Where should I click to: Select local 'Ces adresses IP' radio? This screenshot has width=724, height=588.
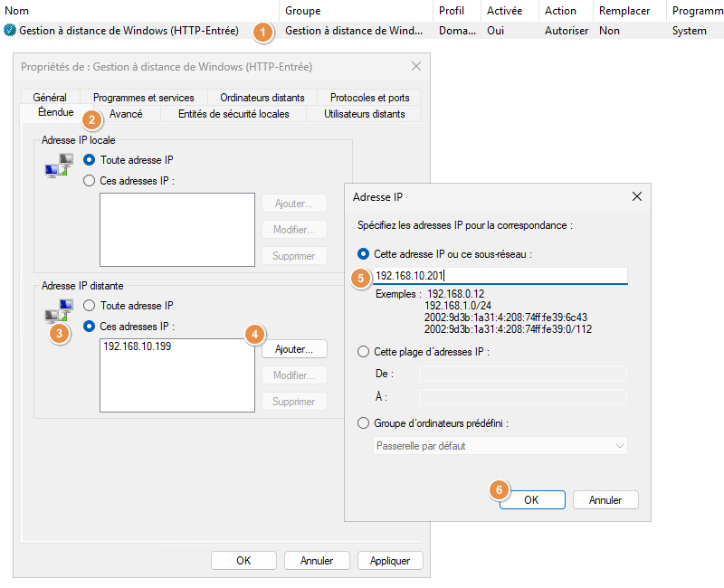[x=89, y=180]
